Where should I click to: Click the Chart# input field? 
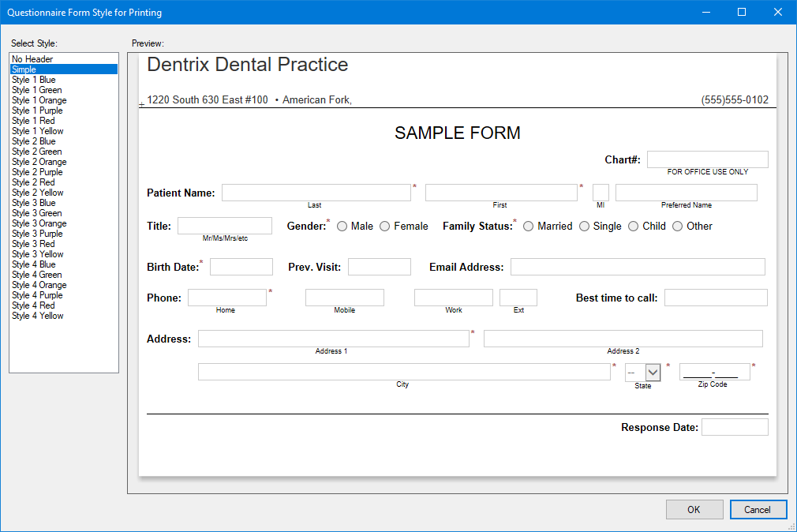(x=707, y=159)
